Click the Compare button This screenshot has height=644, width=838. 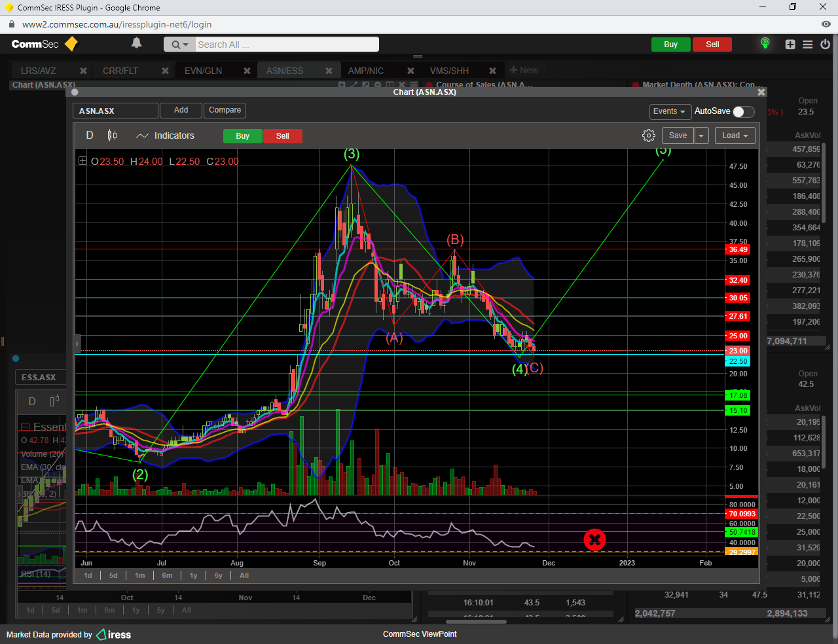225,110
